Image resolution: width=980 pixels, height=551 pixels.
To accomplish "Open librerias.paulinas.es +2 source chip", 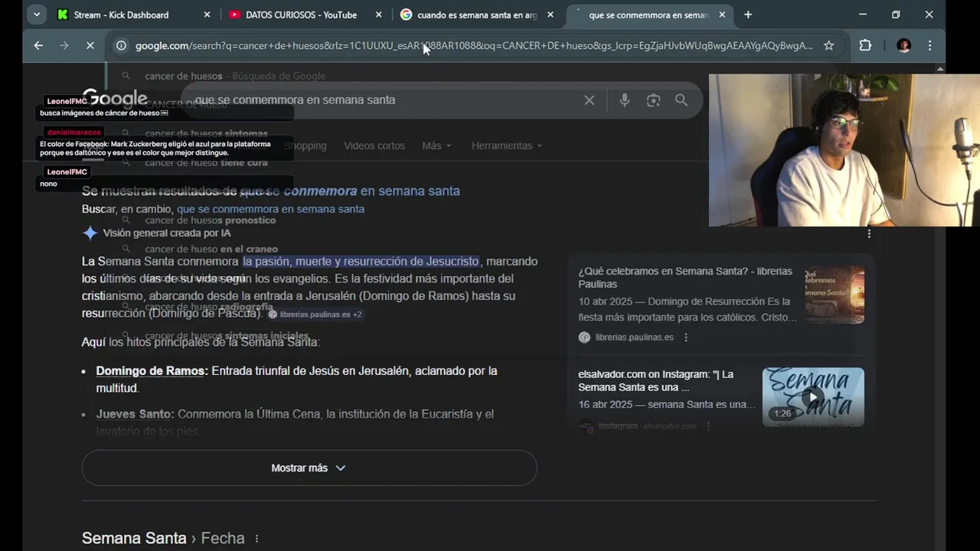I will tap(315, 315).
